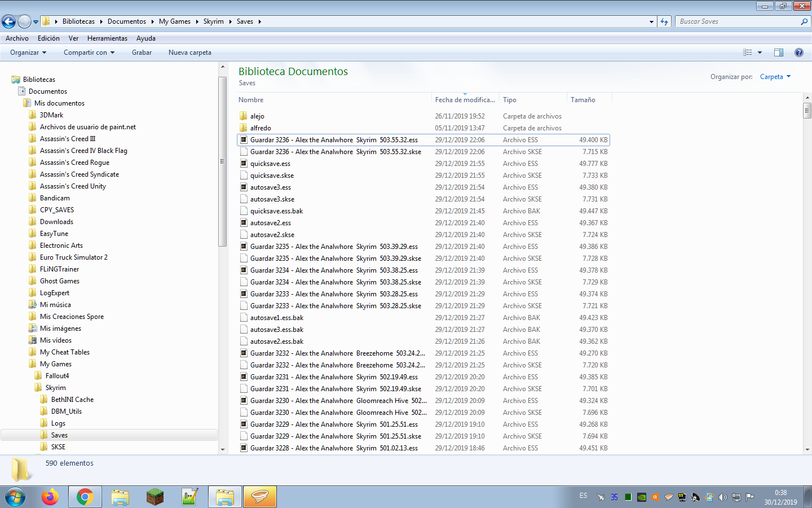This screenshot has width=812, height=508.
Task: Click the Forward navigation arrow
Action: (24, 21)
